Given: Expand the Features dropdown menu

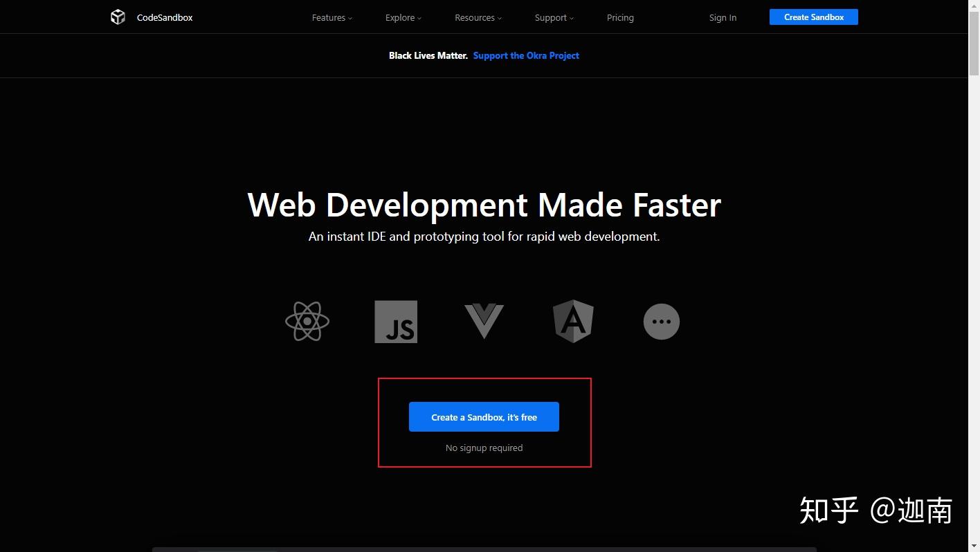Looking at the screenshot, I should 332,18.
